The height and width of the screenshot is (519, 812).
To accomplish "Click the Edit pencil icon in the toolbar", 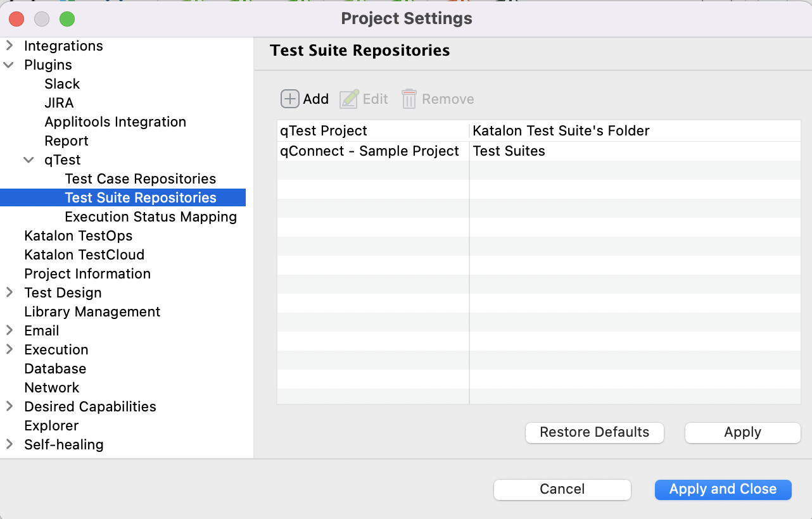I will pyautogui.click(x=348, y=99).
